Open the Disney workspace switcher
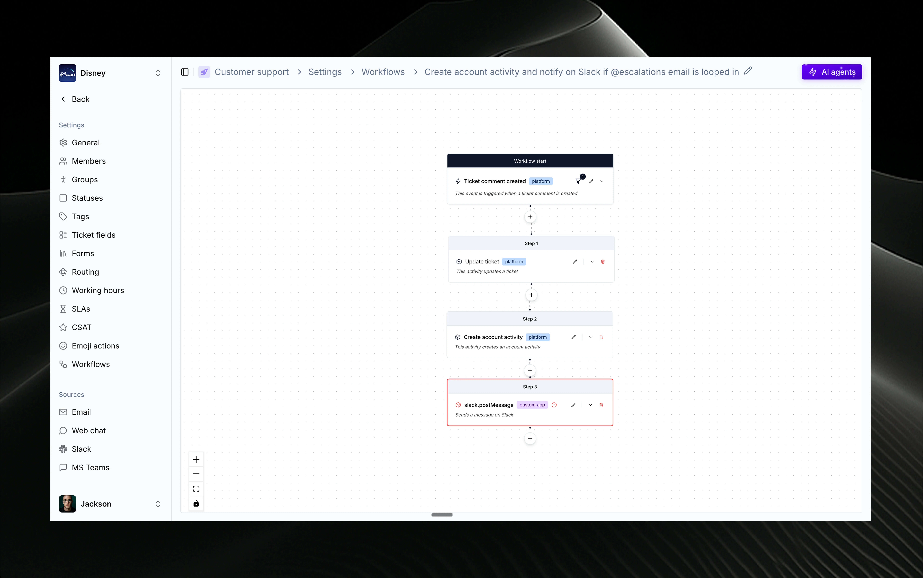The height and width of the screenshot is (578, 924). point(110,73)
